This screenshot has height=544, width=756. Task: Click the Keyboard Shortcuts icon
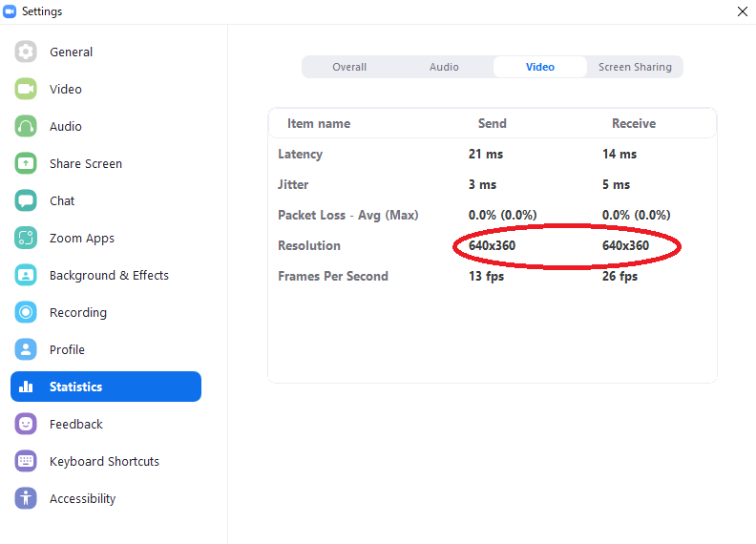point(26,462)
